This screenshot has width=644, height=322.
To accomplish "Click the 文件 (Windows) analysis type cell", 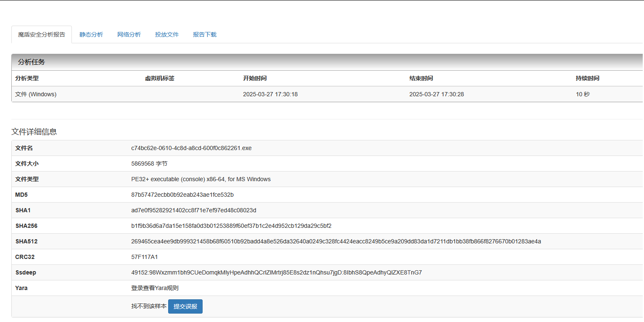I will pyautogui.click(x=36, y=94).
